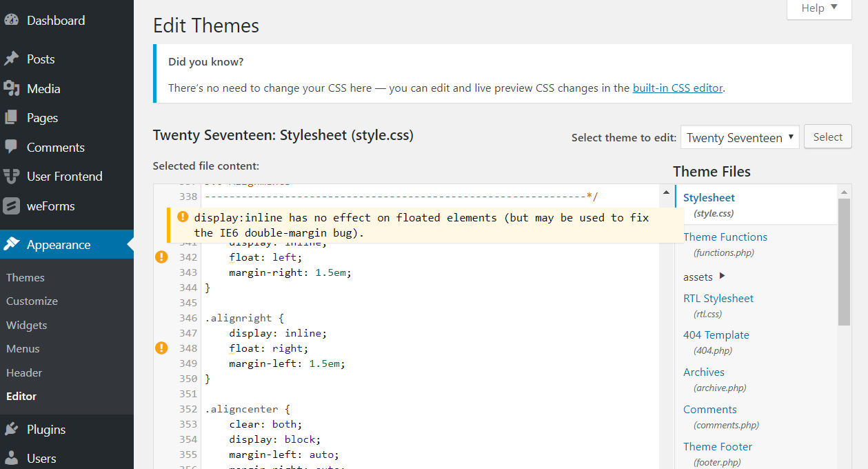
Task: Click line number 352 in gutter
Action: click(188, 409)
